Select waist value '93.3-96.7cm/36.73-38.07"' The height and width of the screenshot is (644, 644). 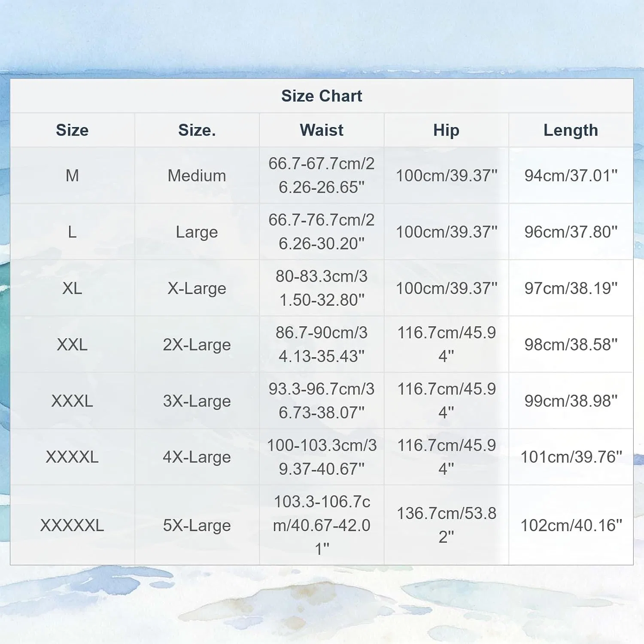pyautogui.click(x=322, y=401)
